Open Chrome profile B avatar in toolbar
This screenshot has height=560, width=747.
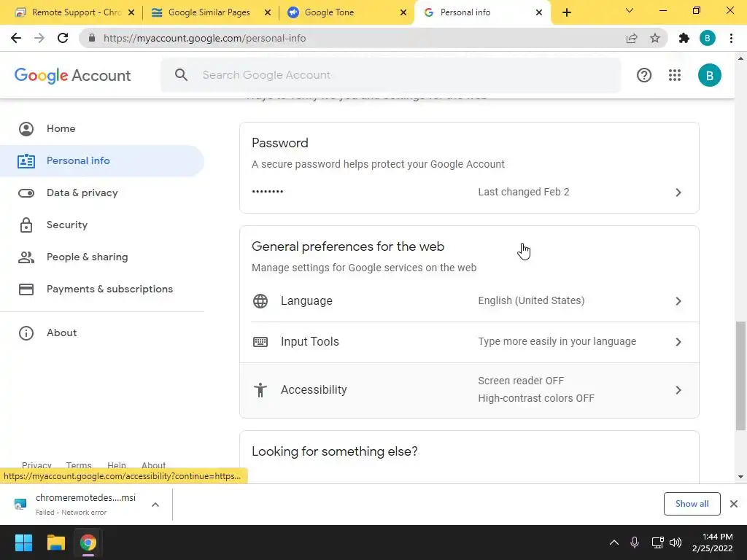(x=708, y=38)
